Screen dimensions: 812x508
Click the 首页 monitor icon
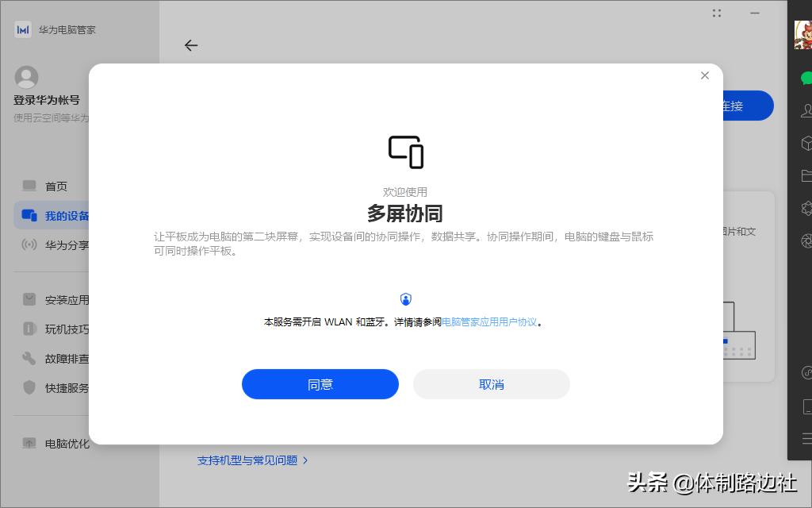tap(29, 186)
